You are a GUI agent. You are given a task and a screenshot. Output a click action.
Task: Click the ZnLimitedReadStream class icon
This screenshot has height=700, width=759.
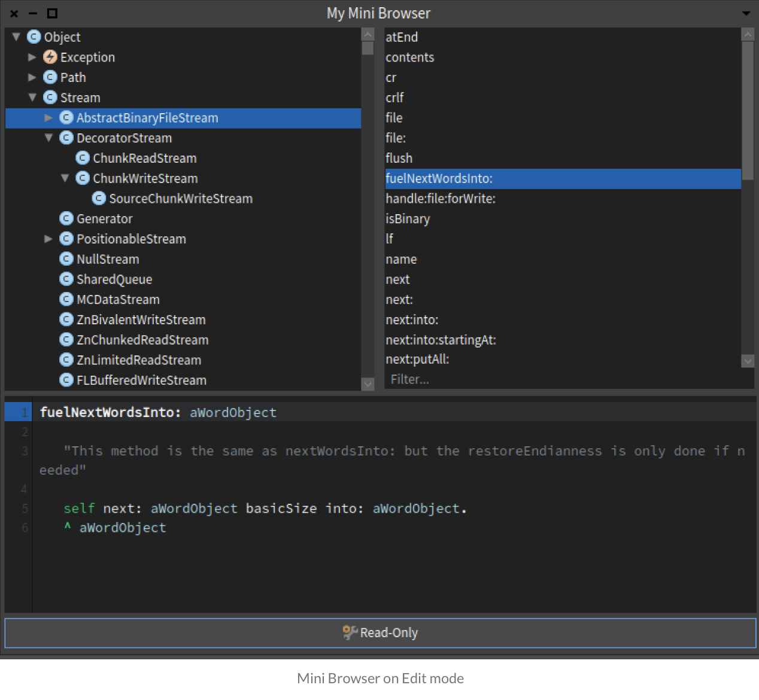(x=66, y=360)
